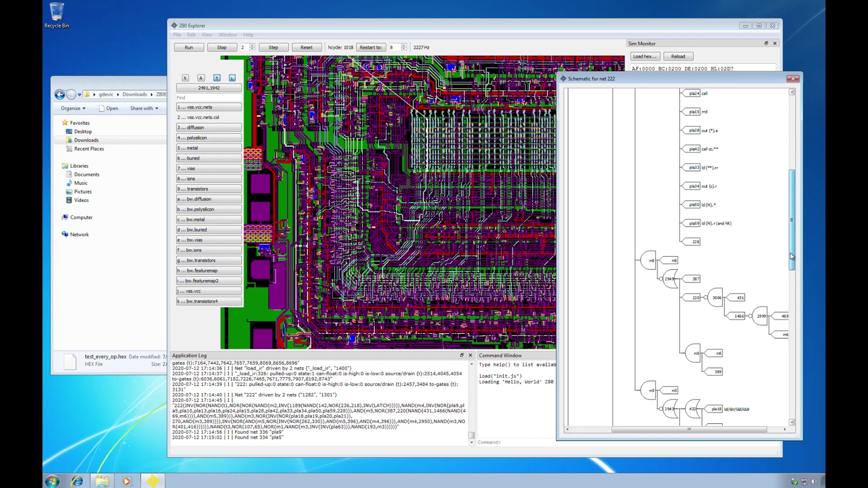Click the schematic horizontal scrollbar thumb
Screen dimensions: 868x488
click(x=689, y=429)
